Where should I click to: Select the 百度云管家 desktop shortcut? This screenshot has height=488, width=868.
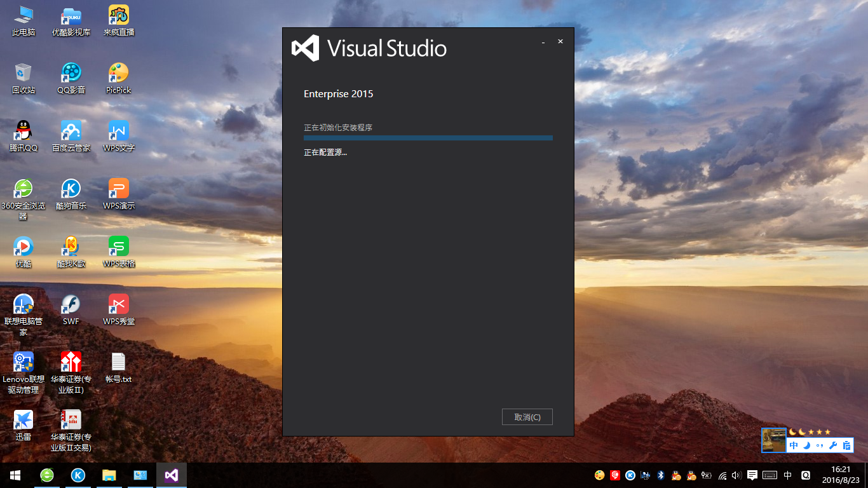click(71, 137)
